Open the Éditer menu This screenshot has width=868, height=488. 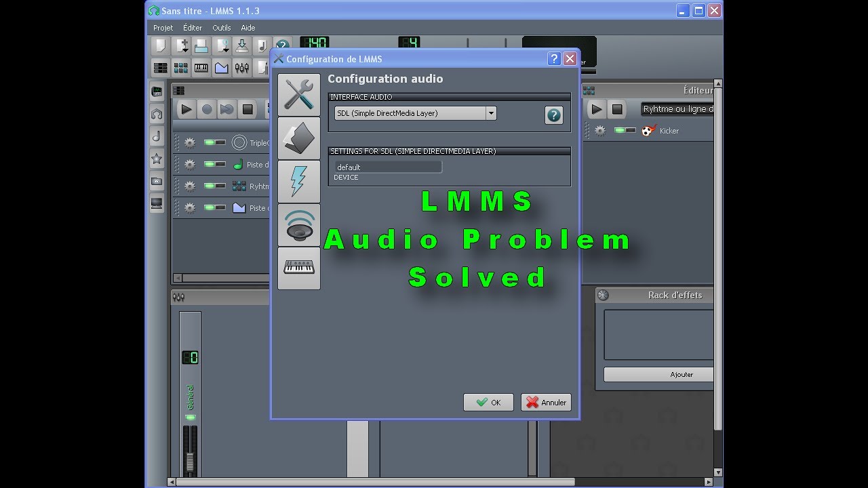point(193,28)
